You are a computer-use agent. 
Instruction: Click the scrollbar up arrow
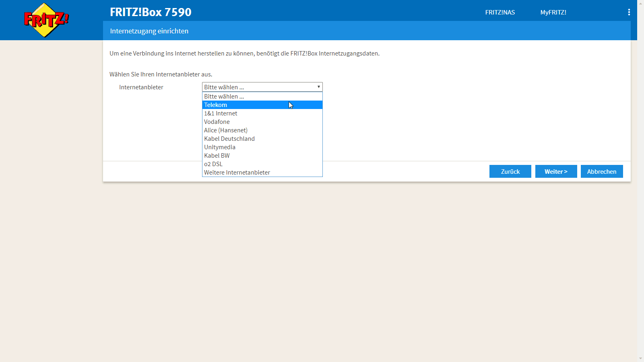[x=640, y=3]
